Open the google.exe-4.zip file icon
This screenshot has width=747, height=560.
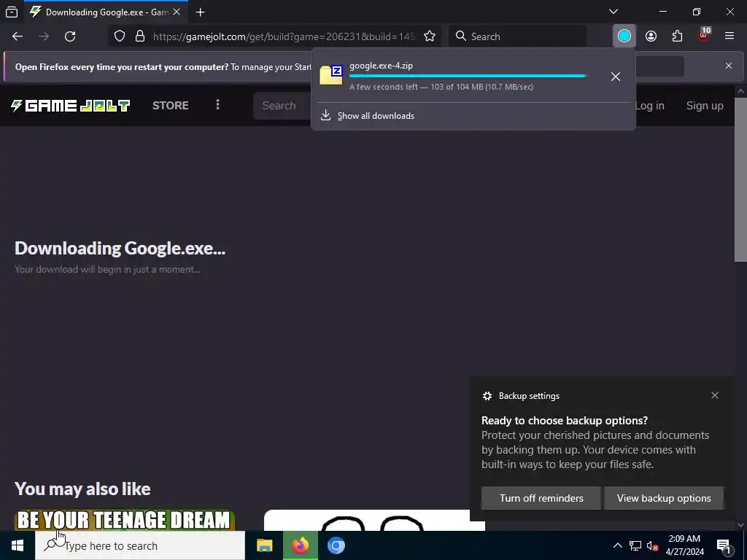(x=331, y=75)
